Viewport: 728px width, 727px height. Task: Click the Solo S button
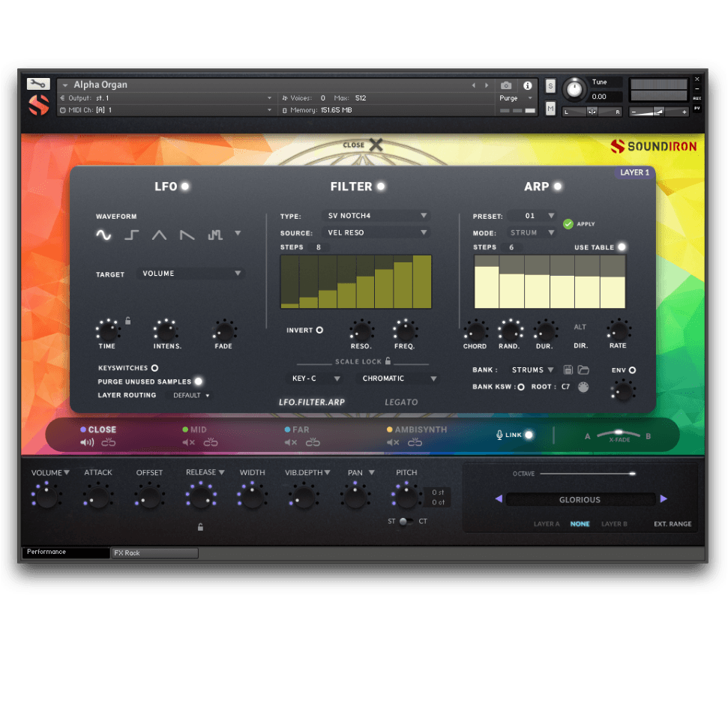[550, 86]
